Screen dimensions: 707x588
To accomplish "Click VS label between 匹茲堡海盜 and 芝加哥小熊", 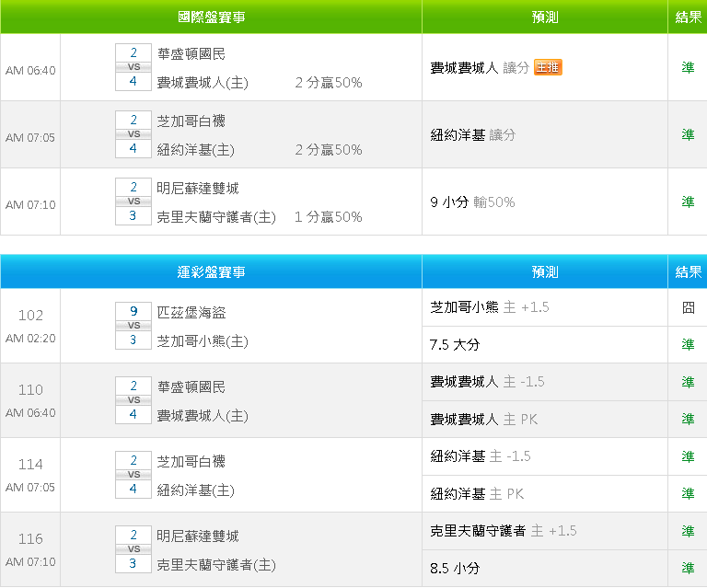I will [x=133, y=326].
